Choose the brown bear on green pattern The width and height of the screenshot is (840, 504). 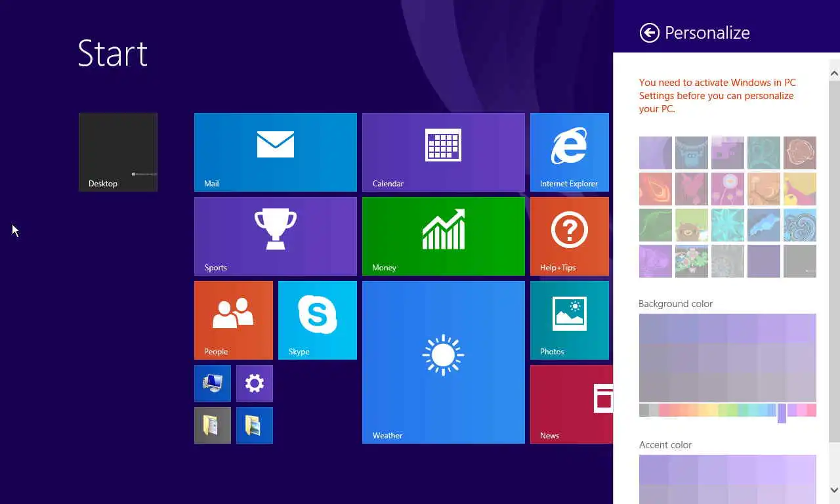[x=692, y=225]
